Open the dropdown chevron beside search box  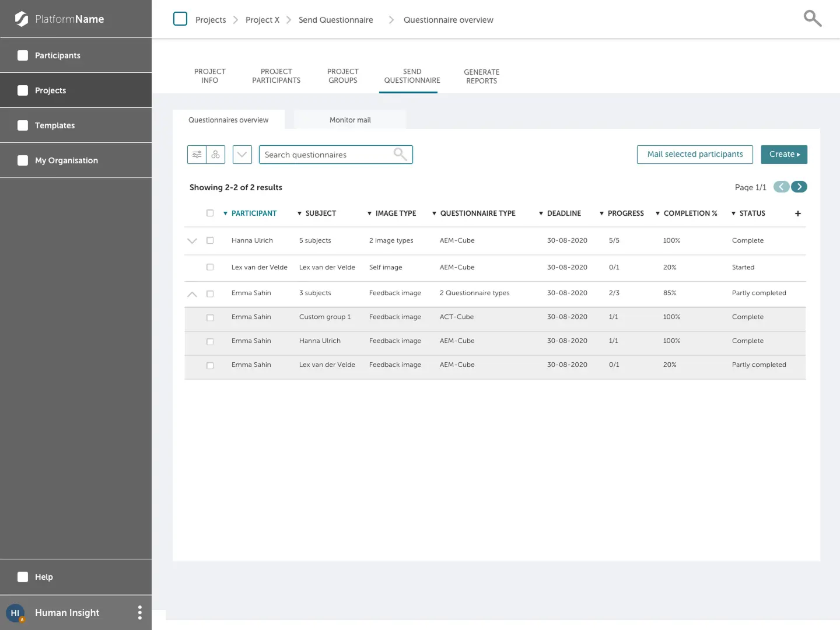coord(242,155)
